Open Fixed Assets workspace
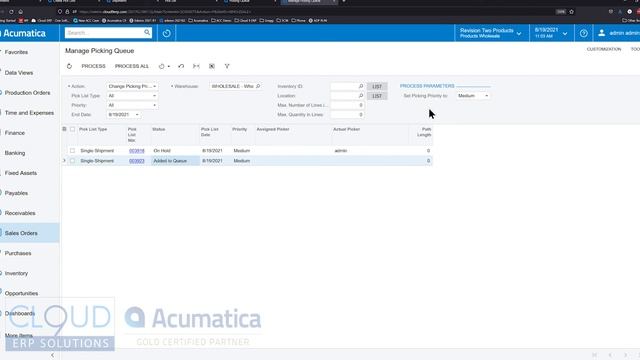The height and width of the screenshot is (360, 640). 21,173
